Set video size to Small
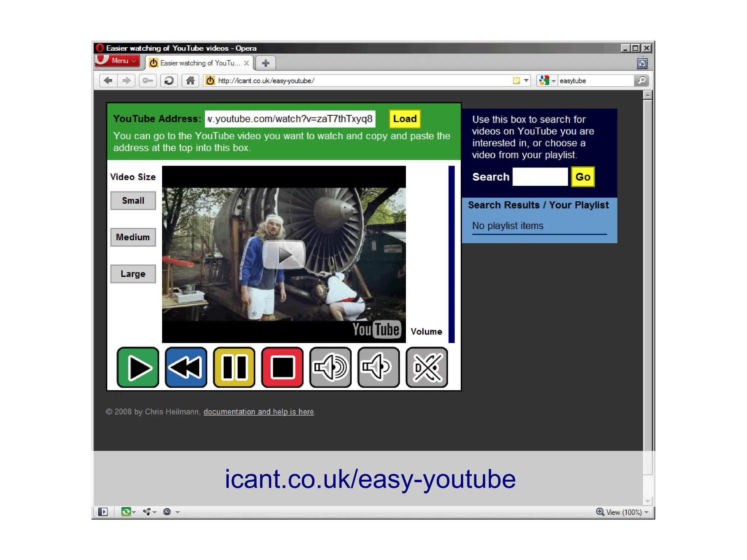This screenshot has width=747, height=560. point(133,201)
